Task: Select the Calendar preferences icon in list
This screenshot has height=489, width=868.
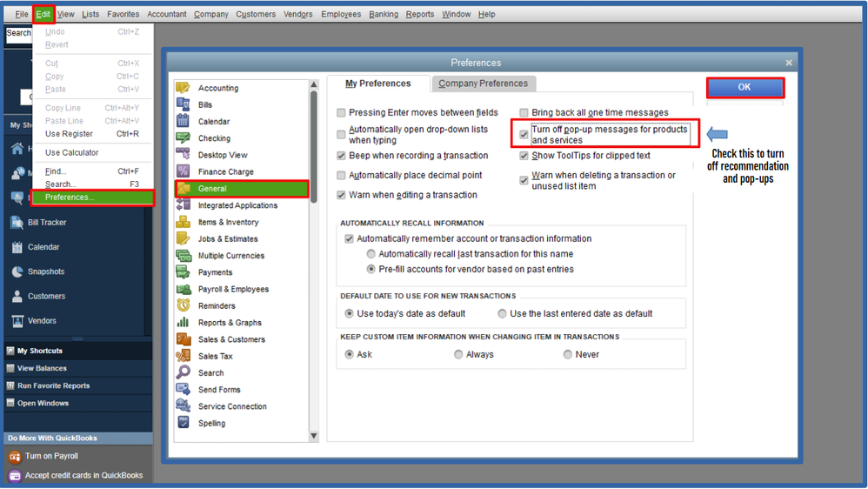Action: pyautogui.click(x=184, y=121)
